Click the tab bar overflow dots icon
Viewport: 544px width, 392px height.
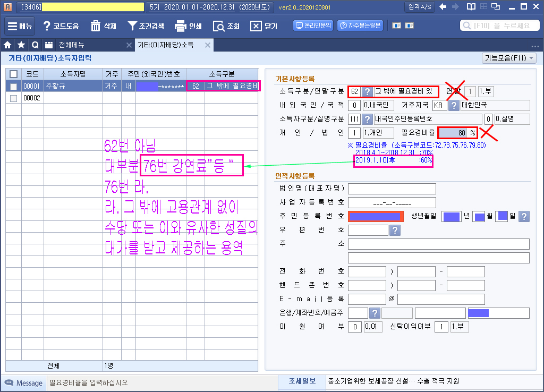(x=535, y=46)
